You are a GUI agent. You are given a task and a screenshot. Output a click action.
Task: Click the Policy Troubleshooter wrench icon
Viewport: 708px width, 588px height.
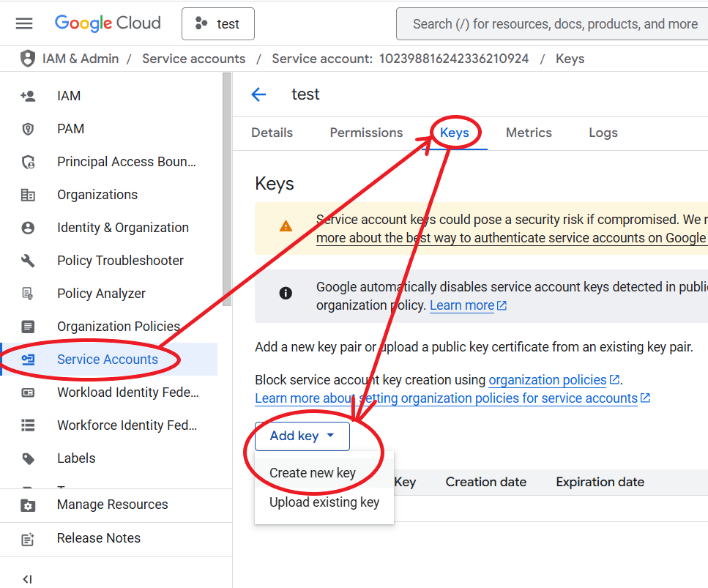pos(28,261)
